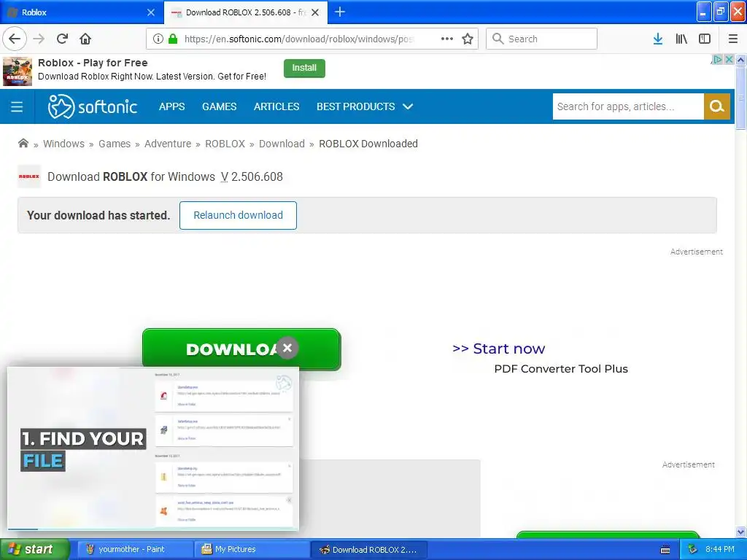Image resolution: width=747 pixels, height=560 pixels.
Task: Open the Adventure breadcrumb link
Action: 168,144
